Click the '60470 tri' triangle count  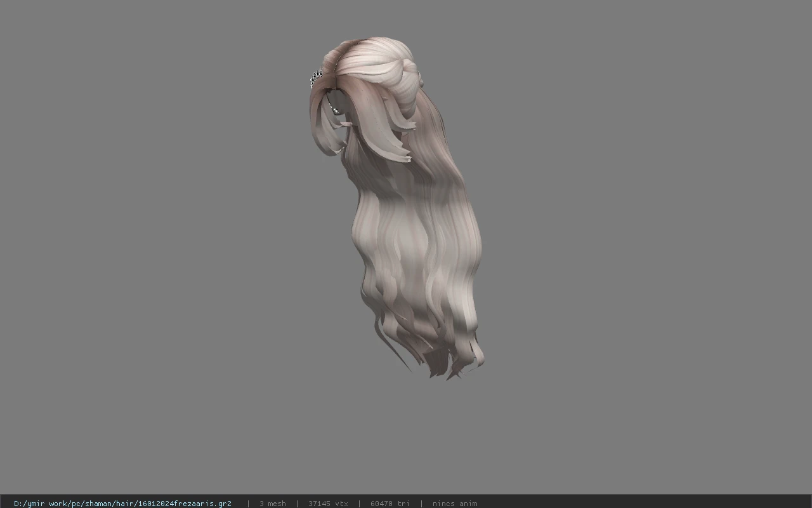pos(390,504)
